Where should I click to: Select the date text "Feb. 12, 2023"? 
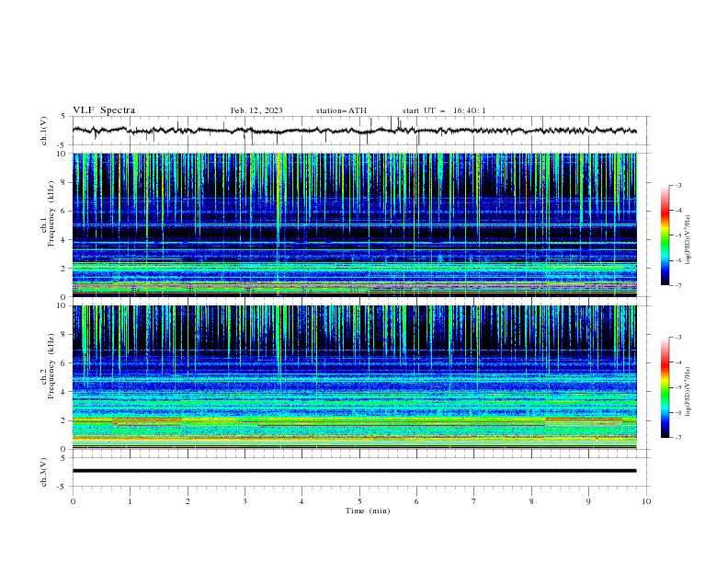point(256,110)
